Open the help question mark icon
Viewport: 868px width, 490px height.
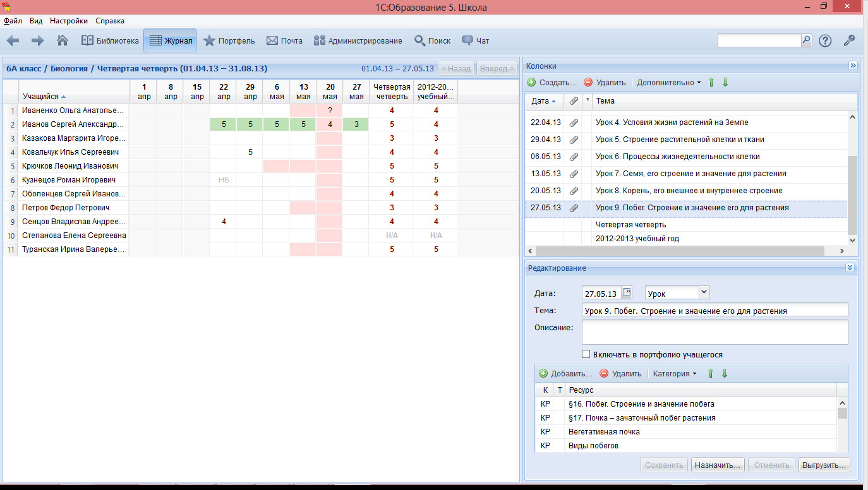point(825,41)
